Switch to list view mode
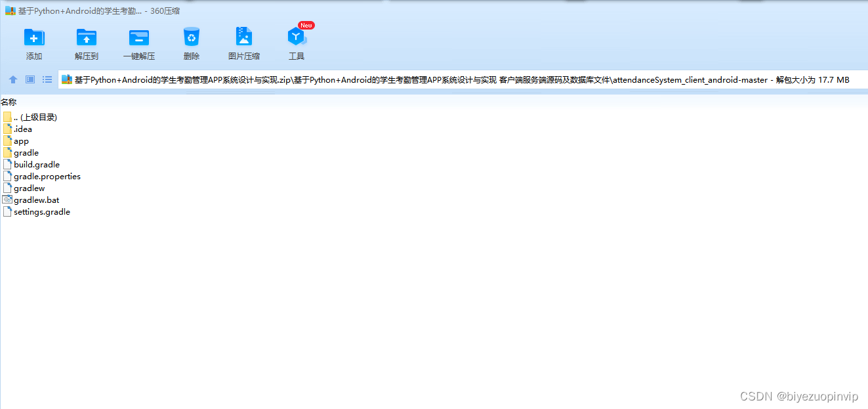868x409 pixels. pyautogui.click(x=46, y=79)
